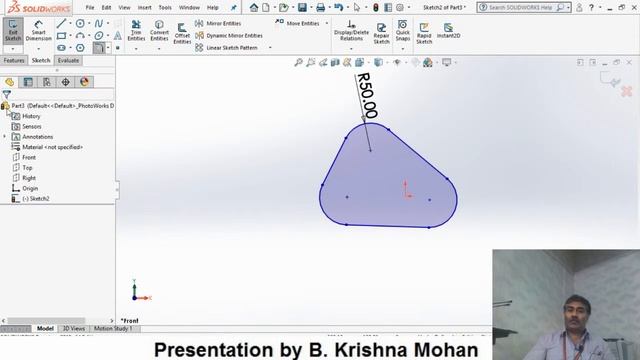Open Convert Entities dropdown arrow

coord(159,49)
